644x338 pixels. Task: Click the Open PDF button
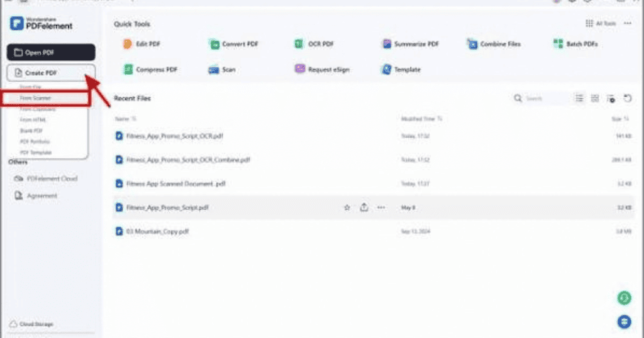pyautogui.click(x=51, y=53)
